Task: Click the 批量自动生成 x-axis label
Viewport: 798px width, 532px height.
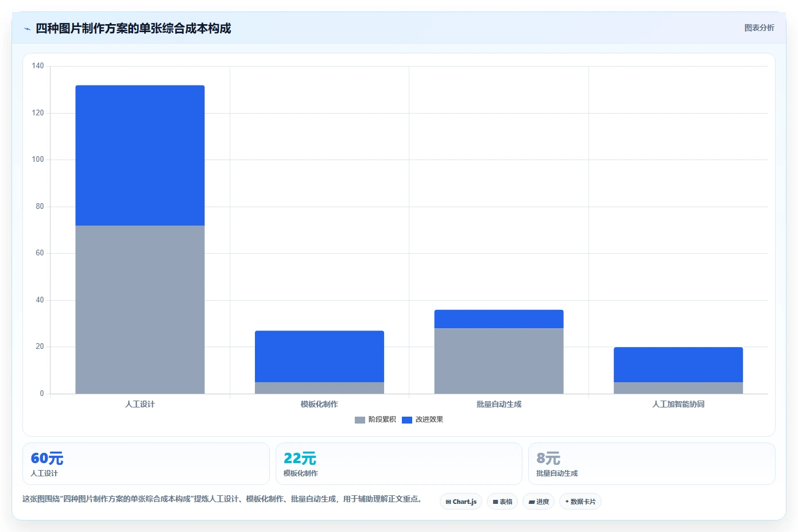Action: point(499,405)
